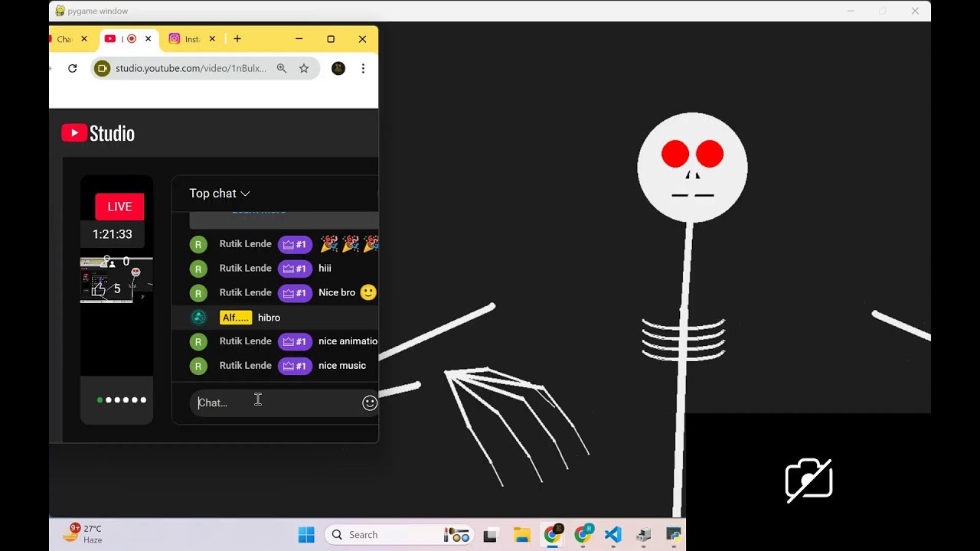Reload the YouTube Studio page
Viewport: 980px width, 551px height.
point(73,68)
